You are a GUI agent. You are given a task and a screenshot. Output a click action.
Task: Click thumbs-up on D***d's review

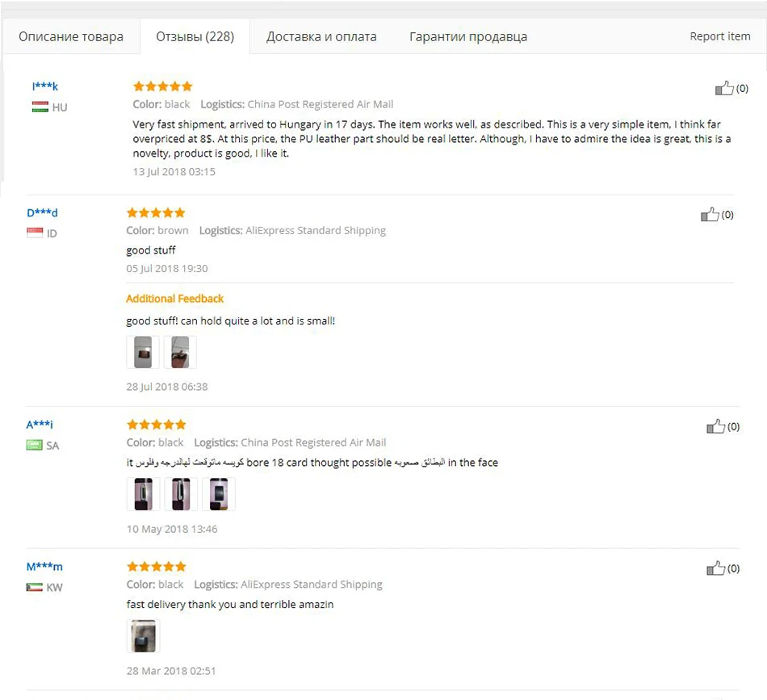[710, 214]
